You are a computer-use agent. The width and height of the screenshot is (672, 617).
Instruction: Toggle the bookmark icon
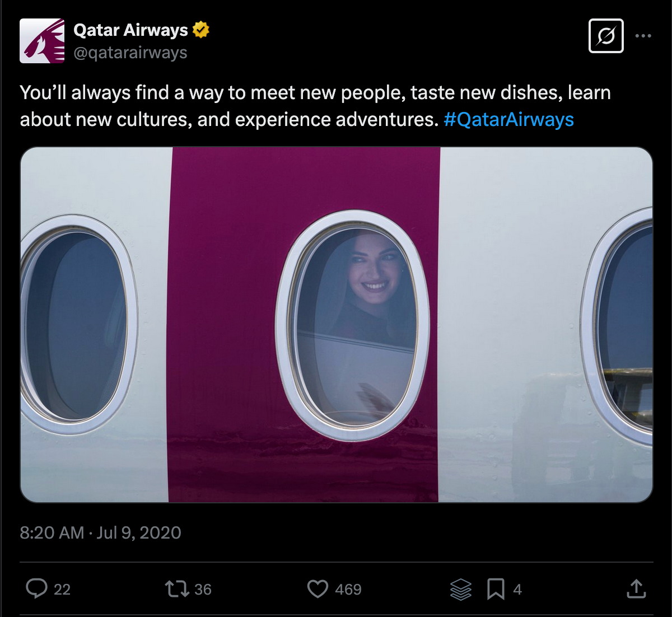pos(496,589)
